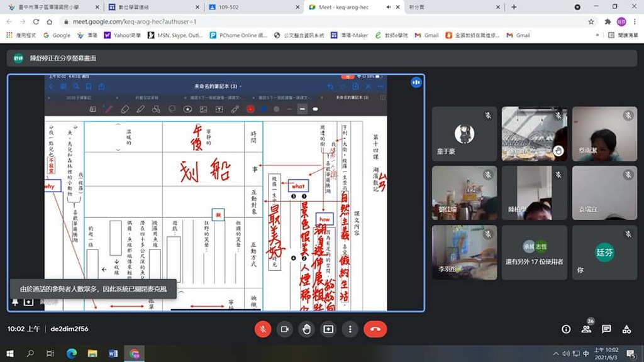The width and height of the screenshot is (644, 362).
Task: Close the 109-502 tab
Action: pos(297,7)
